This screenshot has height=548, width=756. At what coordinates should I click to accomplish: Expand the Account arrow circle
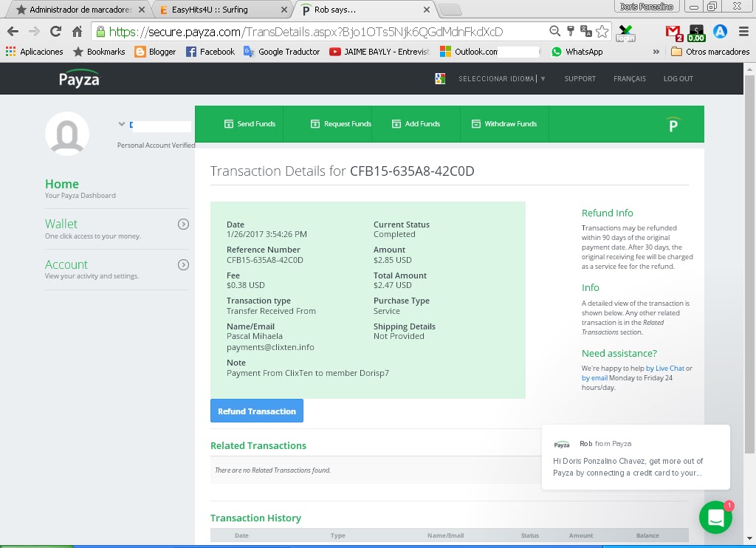click(x=183, y=265)
